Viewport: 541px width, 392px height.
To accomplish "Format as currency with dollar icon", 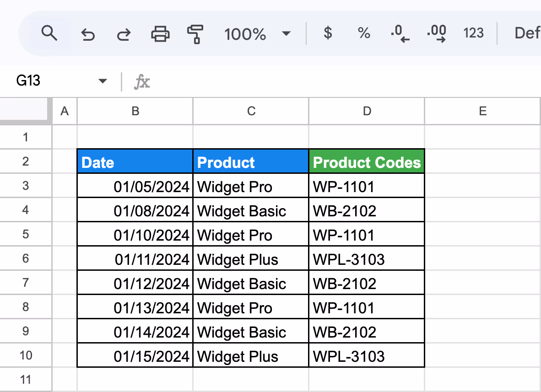I will tap(328, 33).
